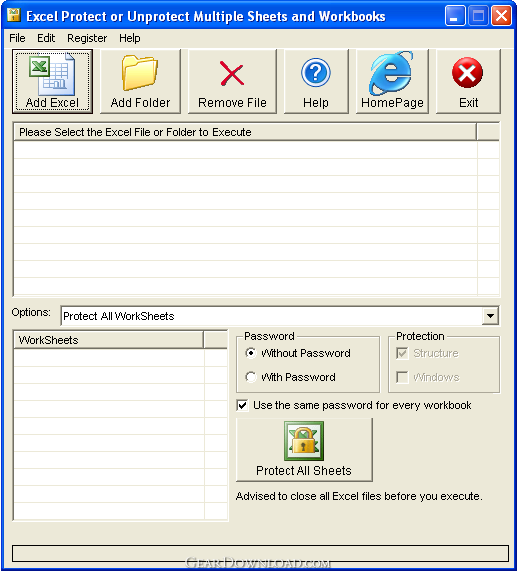Click the title bar application icon
Viewport: 517px width, 571px height.
click(14, 15)
